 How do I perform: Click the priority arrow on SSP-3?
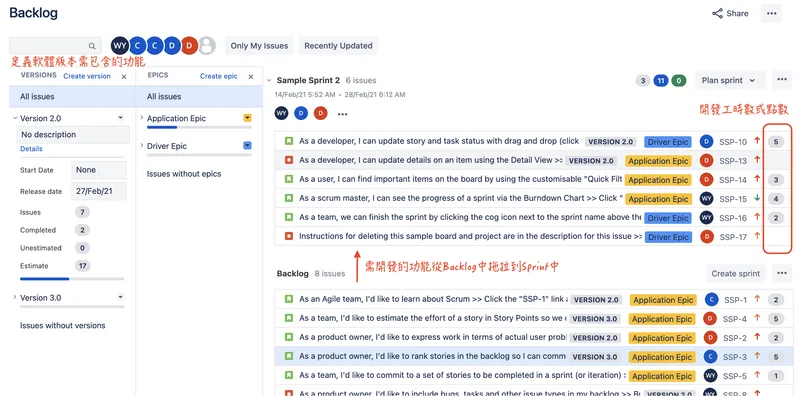tap(757, 356)
